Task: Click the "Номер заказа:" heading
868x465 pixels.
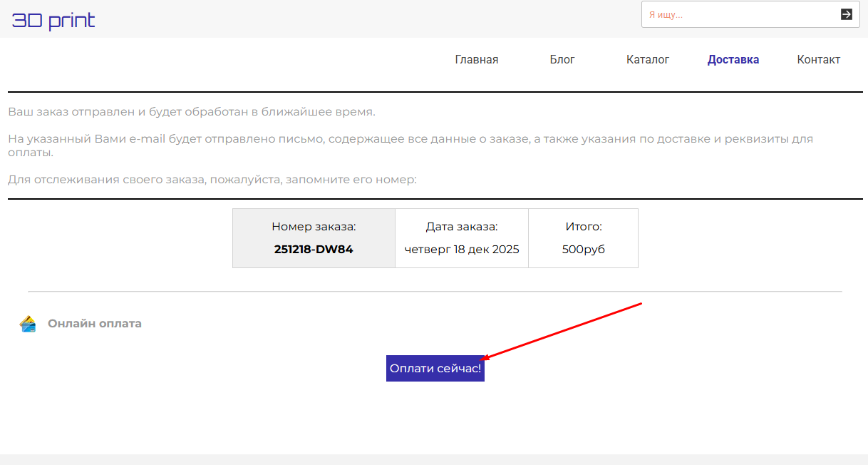Action: tap(314, 227)
